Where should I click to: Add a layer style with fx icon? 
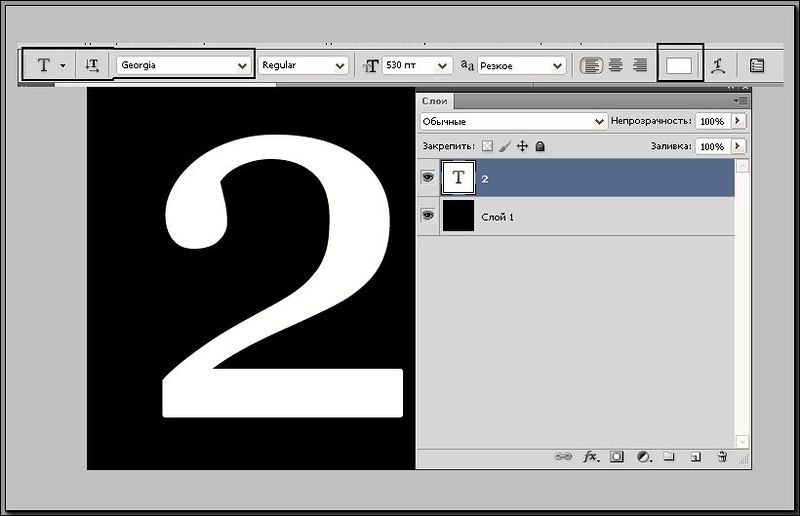[x=590, y=456]
